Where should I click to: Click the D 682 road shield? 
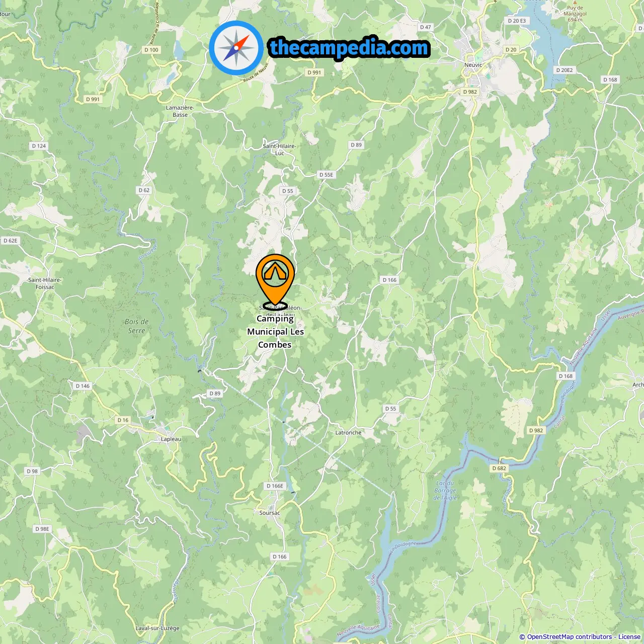tap(499, 468)
